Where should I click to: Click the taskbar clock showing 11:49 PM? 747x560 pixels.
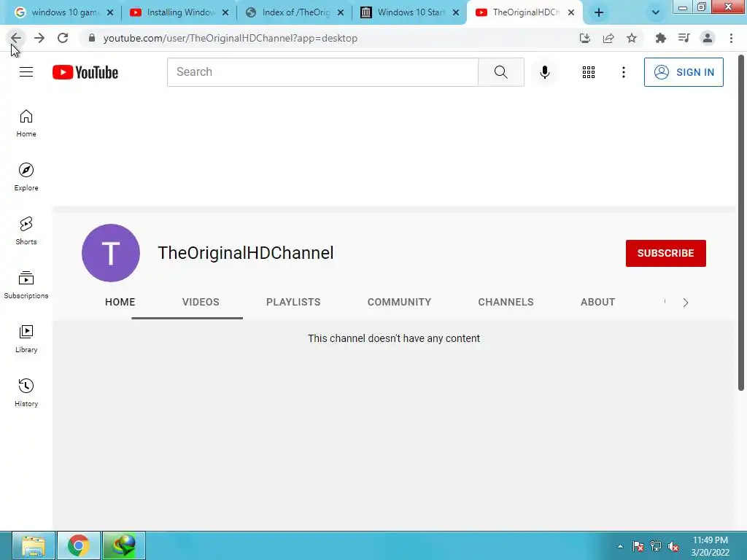point(711,546)
